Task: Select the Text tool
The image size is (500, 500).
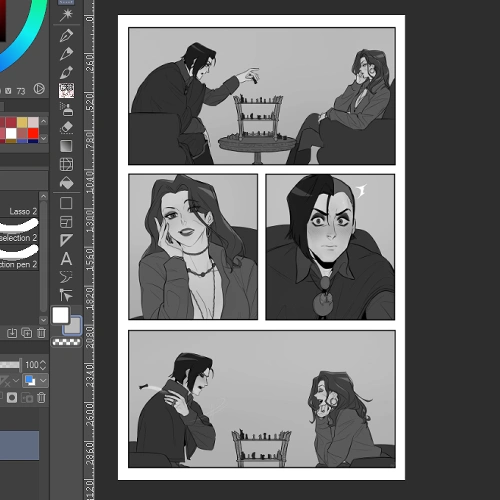Action: [66, 259]
